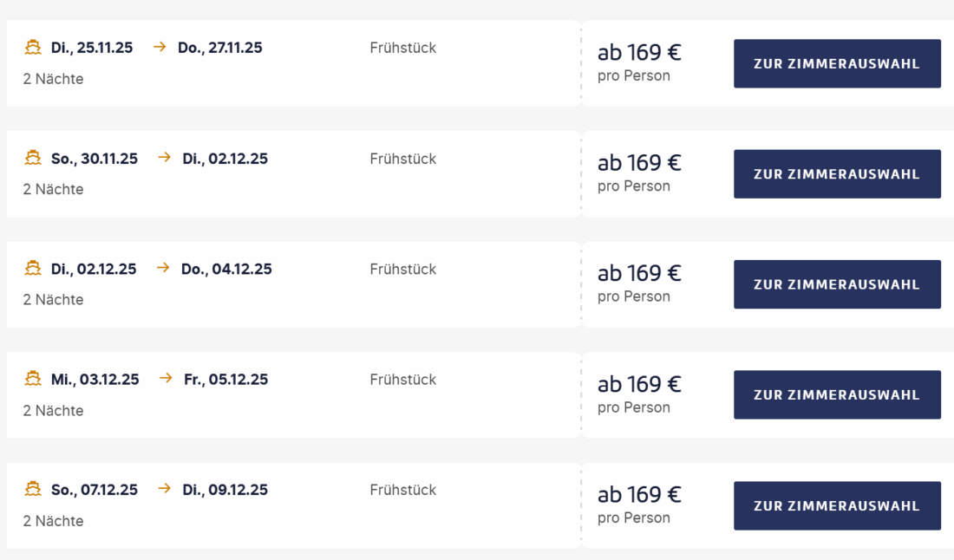This screenshot has height=560, width=954.
Task: Click the arrow icon before Fr., 05.12.25
Action: click(166, 379)
